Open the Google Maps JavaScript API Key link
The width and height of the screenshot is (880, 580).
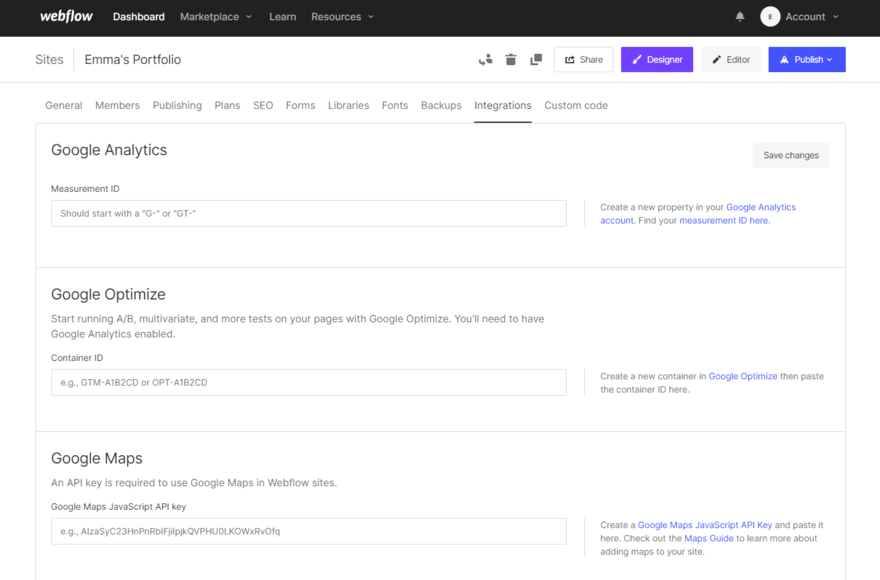click(705, 525)
